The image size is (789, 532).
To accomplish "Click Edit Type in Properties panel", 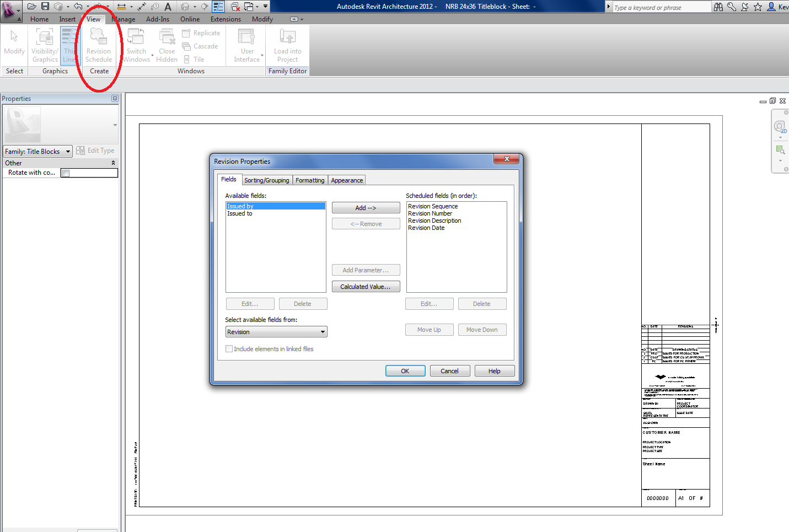I will click(95, 151).
